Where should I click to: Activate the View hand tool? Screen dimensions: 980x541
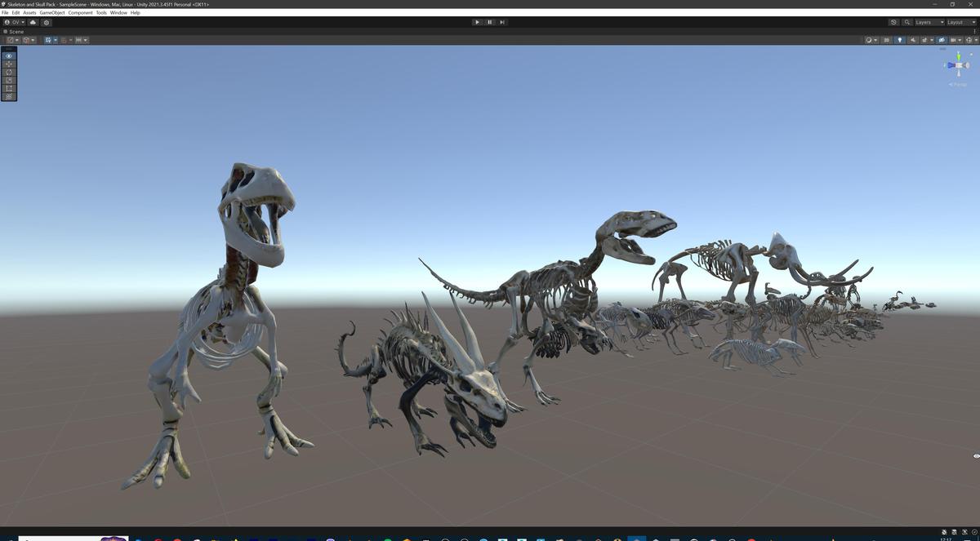click(8, 55)
